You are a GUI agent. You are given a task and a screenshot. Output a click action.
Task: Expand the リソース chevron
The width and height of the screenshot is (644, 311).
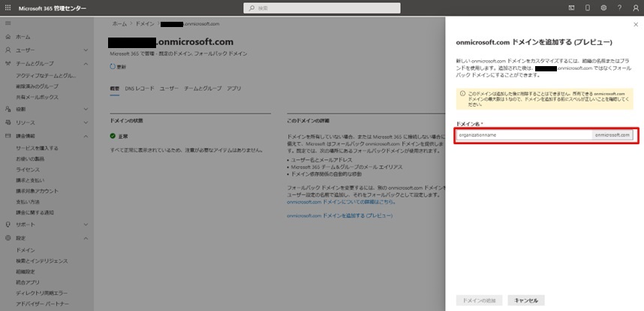point(86,122)
